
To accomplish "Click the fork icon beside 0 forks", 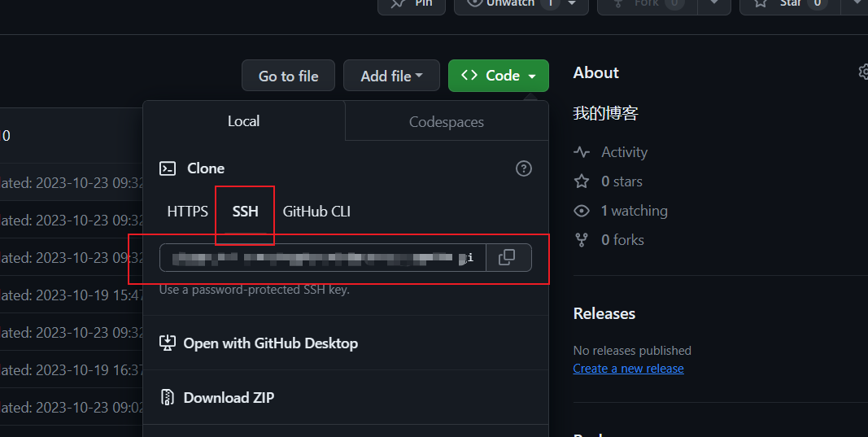I will point(582,240).
